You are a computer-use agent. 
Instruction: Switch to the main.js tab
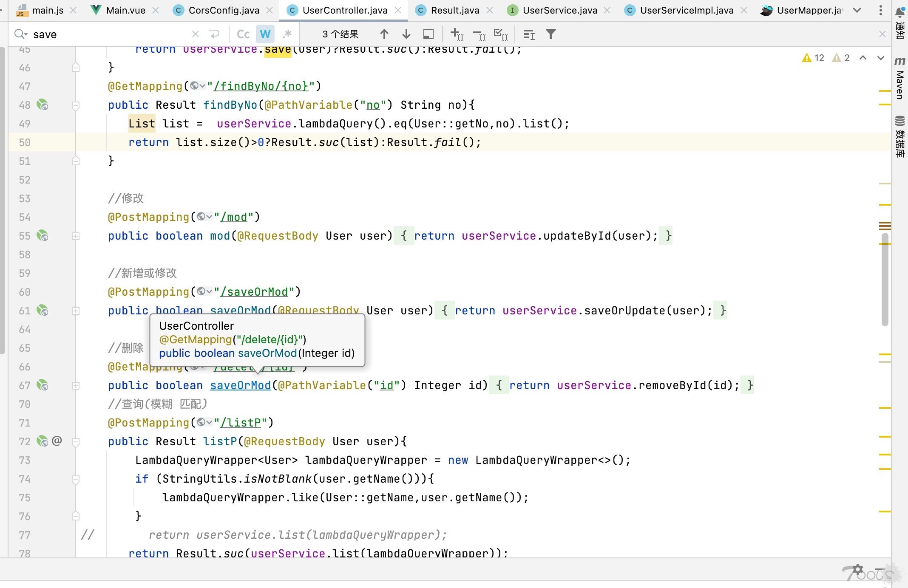pyautogui.click(x=40, y=10)
